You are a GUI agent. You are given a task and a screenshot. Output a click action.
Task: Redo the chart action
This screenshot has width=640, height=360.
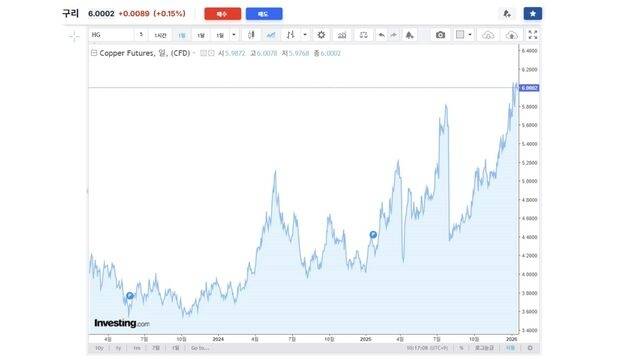pos(393,35)
